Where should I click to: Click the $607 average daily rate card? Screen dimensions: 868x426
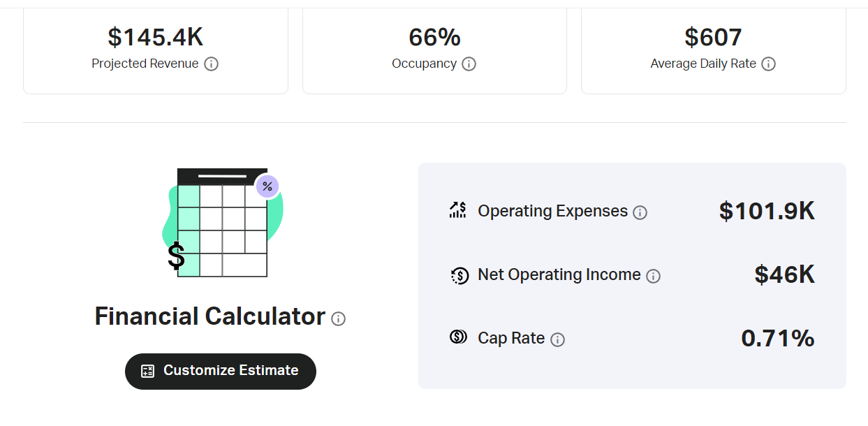point(713,47)
